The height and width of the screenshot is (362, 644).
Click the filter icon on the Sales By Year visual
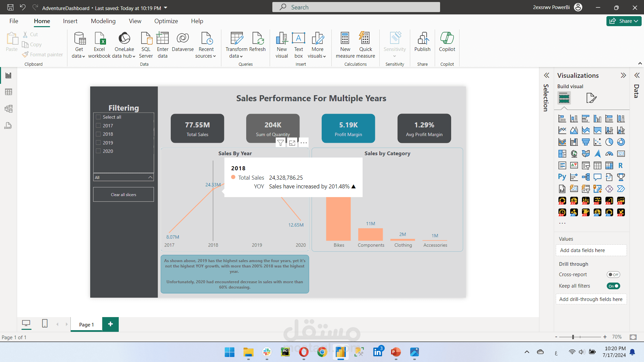click(280, 143)
